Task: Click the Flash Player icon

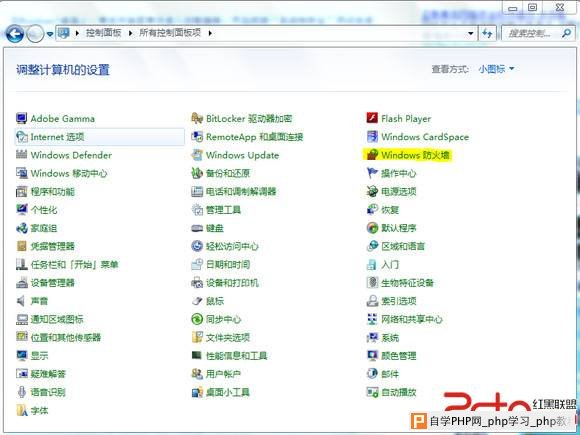Action: coord(372,118)
